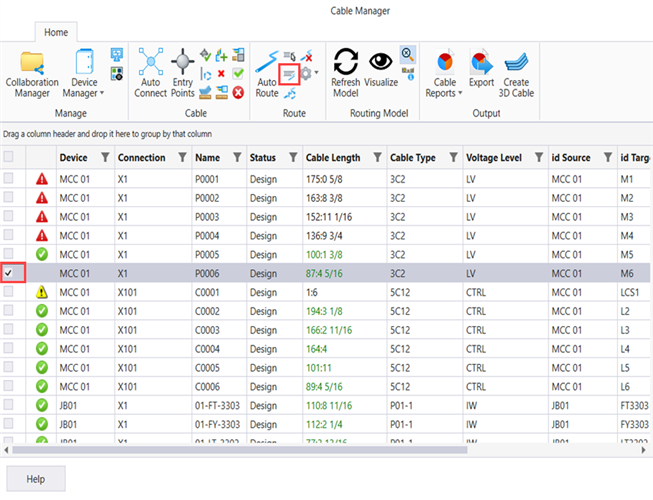Sort by the Cable Length column header

click(333, 157)
